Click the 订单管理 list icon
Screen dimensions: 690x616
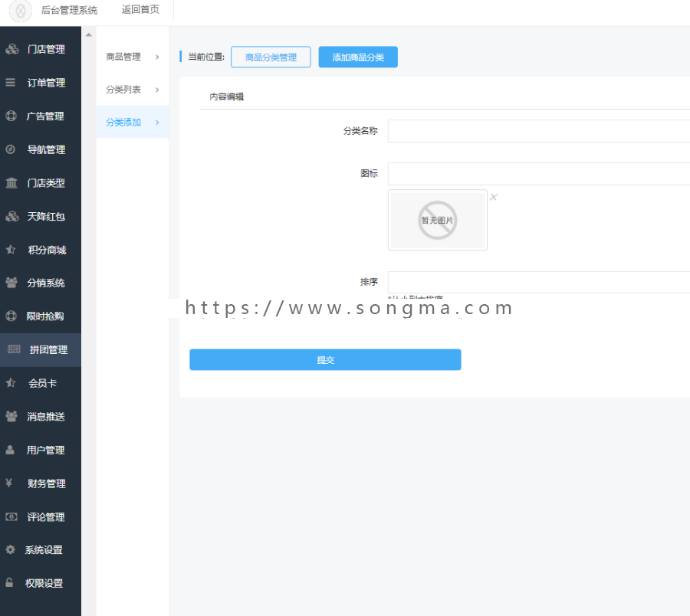click(x=10, y=82)
